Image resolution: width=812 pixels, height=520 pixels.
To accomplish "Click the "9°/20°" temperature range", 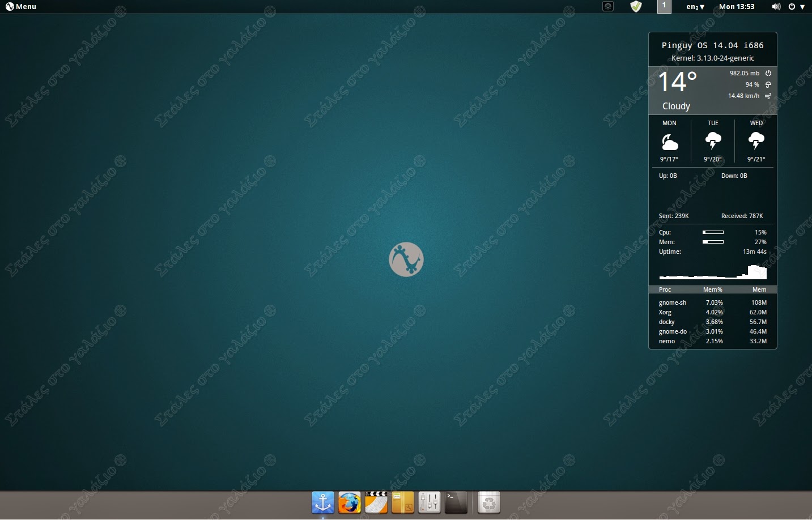I will click(x=713, y=159).
